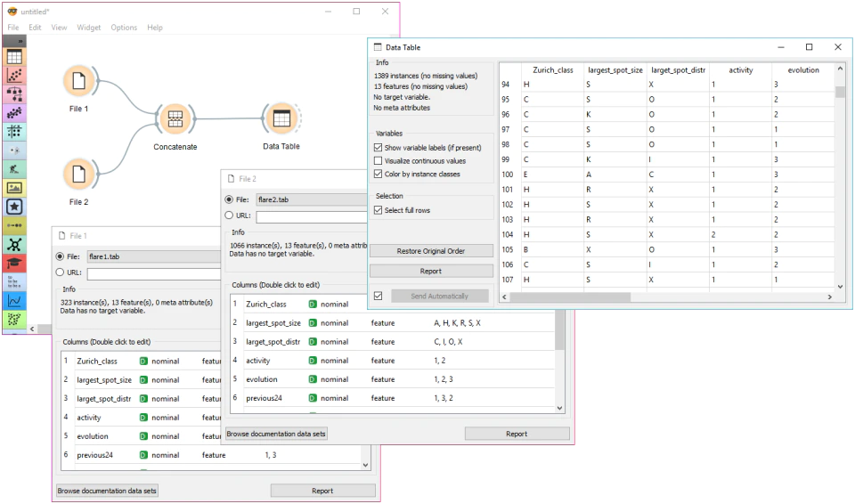Viewport: 855px width, 504px height.
Task: Open the File menu
Action: 13,28
